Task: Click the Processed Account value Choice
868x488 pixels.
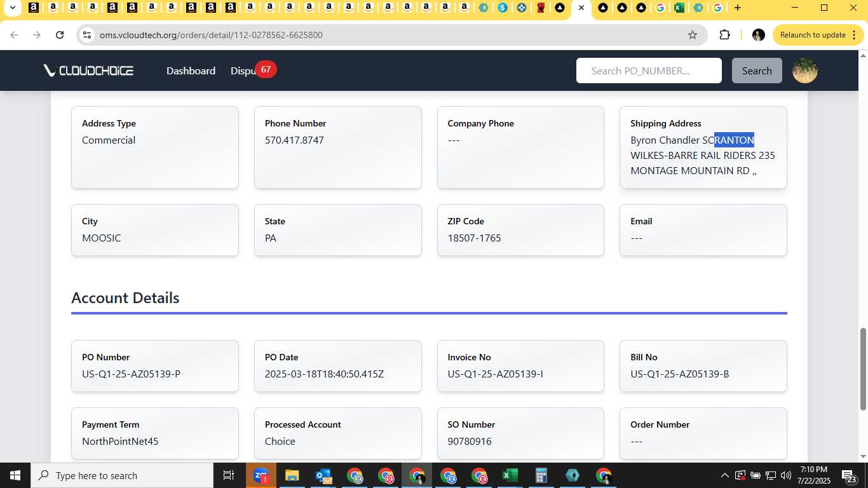Action: coord(280,441)
